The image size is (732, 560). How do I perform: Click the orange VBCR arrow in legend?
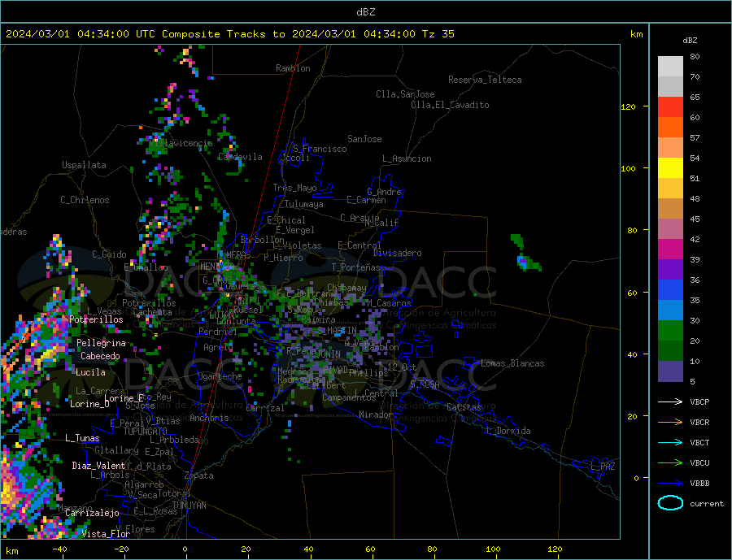[670, 423]
